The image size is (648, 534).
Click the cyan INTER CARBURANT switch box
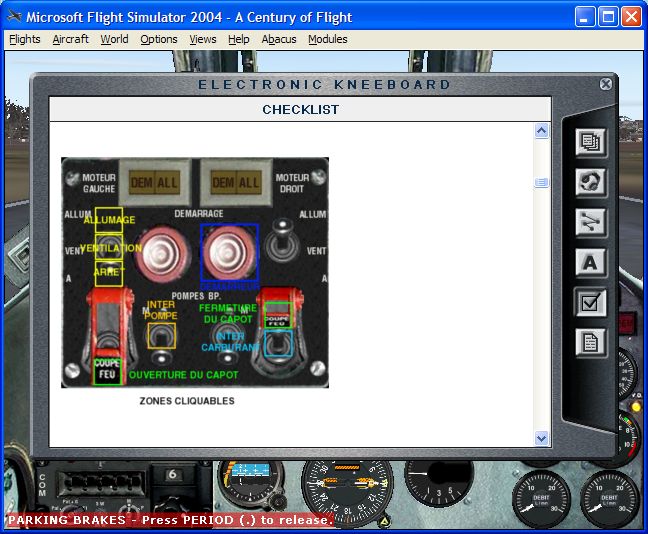pyautogui.click(x=279, y=343)
